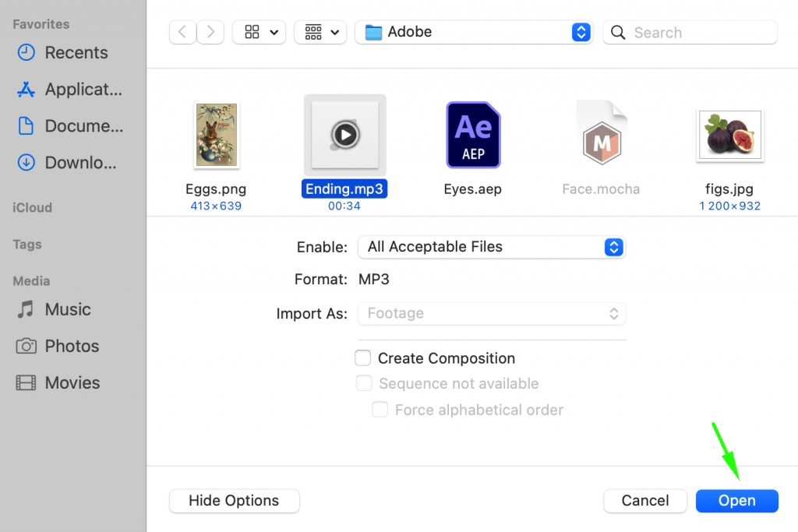798x532 pixels.
Task: Click the Open button
Action: pos(736,501)
